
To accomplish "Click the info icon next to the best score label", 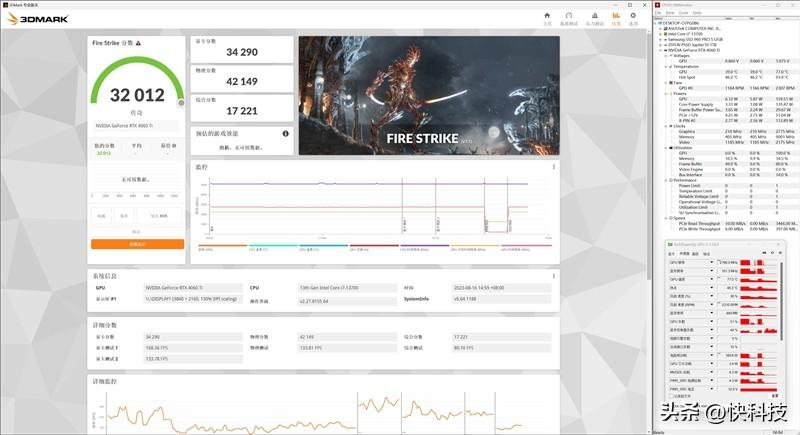I will (x=174, y=146).
